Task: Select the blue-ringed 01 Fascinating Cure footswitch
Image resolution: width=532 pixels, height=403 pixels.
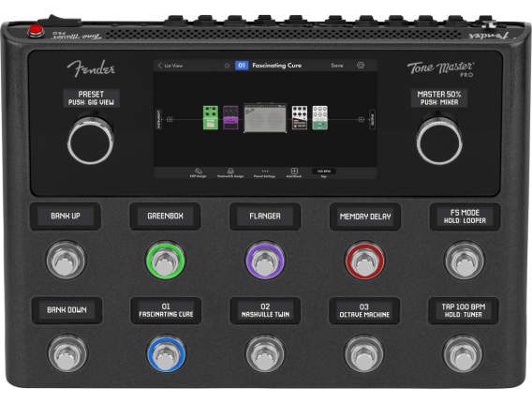Action: (167, 353)
